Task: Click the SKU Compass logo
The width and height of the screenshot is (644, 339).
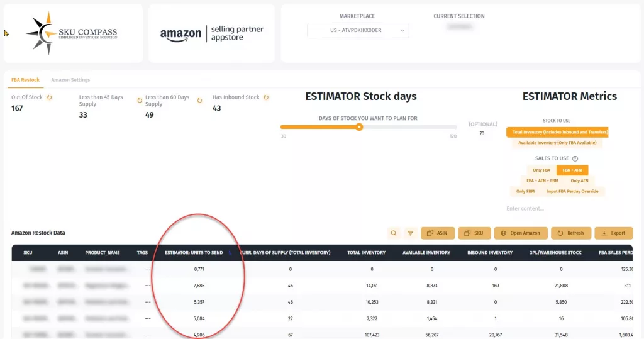Action: click(73, 33)
